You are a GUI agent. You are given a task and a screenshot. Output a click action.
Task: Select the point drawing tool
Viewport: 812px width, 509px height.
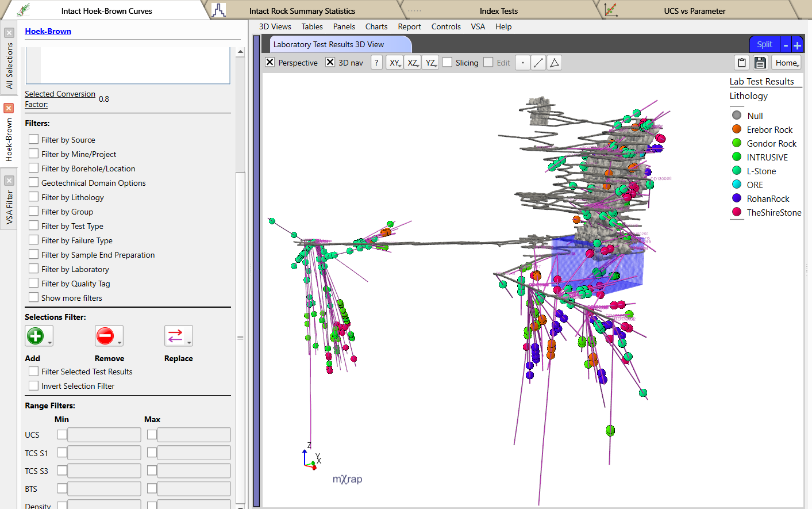(x=522, y=63)
